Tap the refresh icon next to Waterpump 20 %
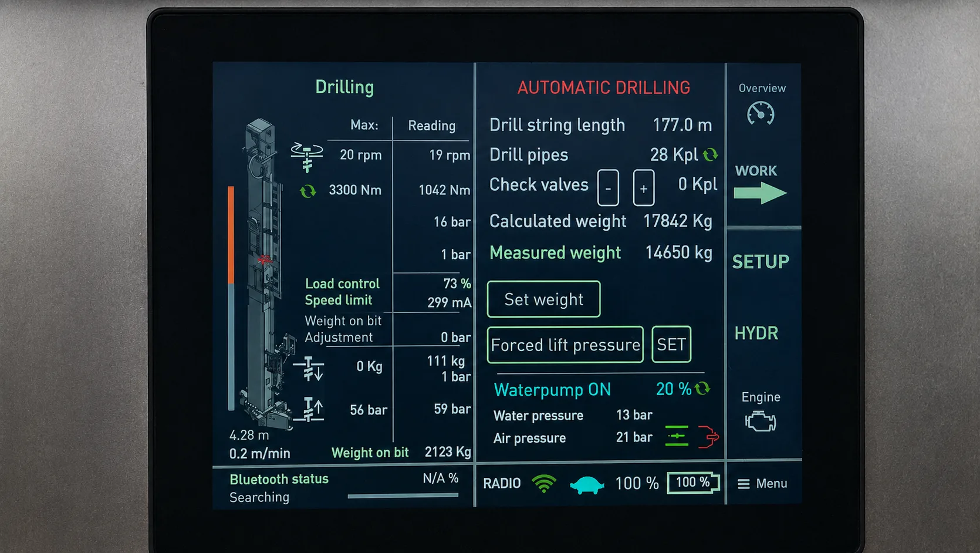Screen dimensions: 980x553 702,388
